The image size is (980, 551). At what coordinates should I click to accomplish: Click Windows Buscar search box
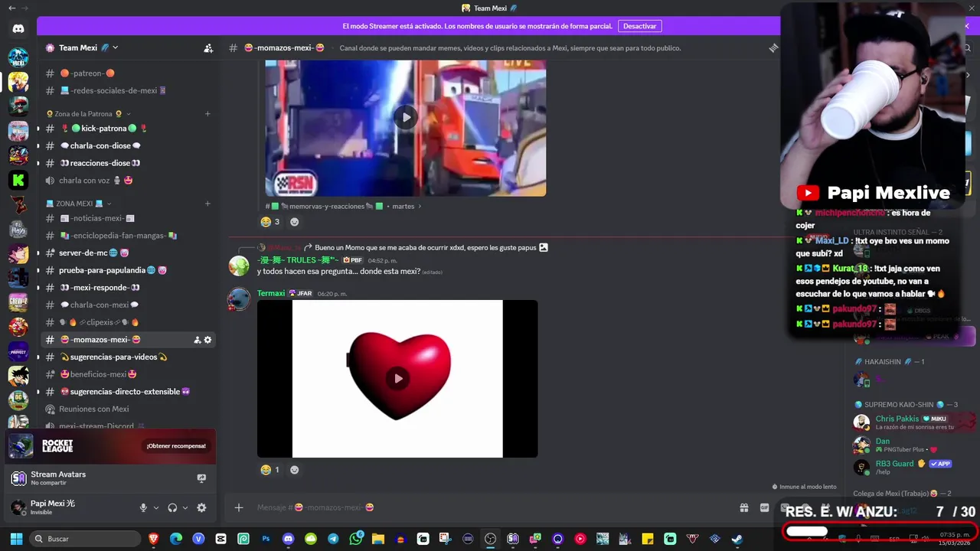(86, 539)
